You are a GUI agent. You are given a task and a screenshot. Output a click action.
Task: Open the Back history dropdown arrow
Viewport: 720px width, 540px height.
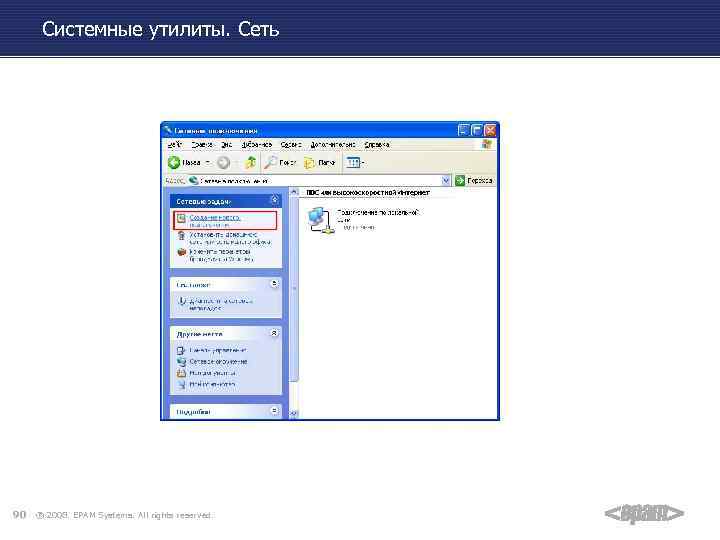click(208, 163)
